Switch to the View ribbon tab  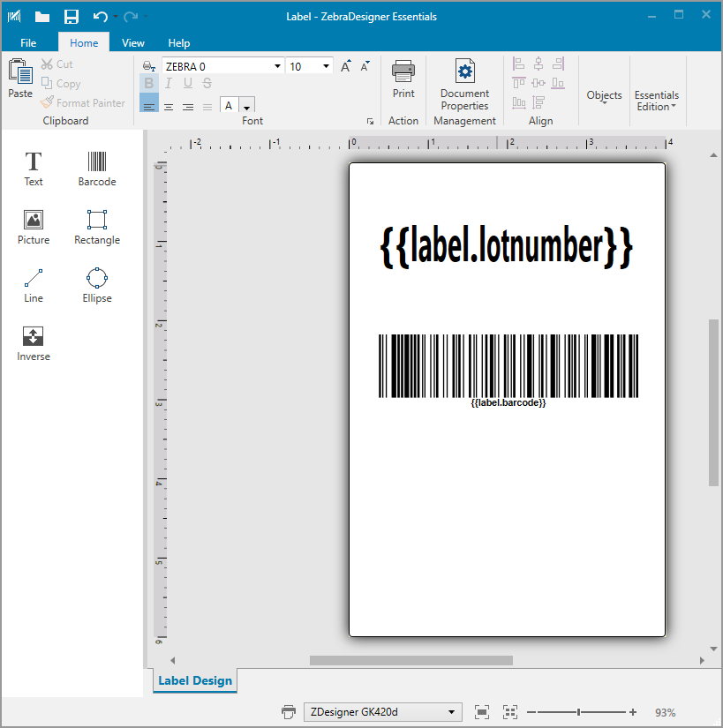(x=133, y=42)
